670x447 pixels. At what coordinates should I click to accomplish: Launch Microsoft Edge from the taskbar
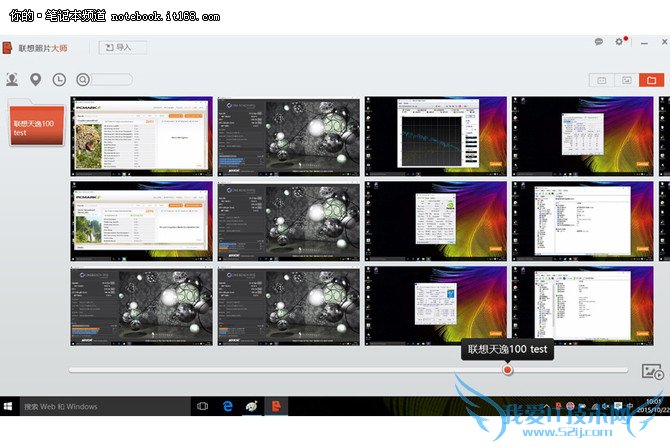(228, 406)
